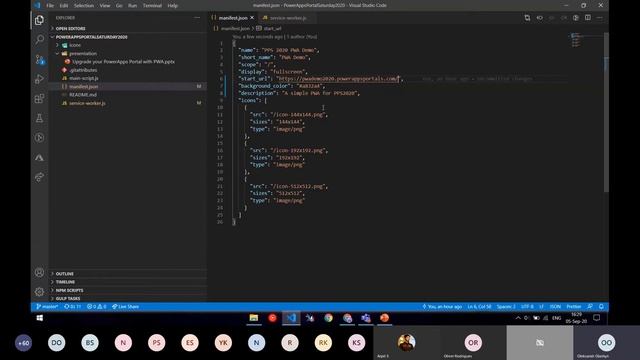The width and height of the screenshot is (640, 360).
Task: Click notifications bell in status bar
Action: 601,307
